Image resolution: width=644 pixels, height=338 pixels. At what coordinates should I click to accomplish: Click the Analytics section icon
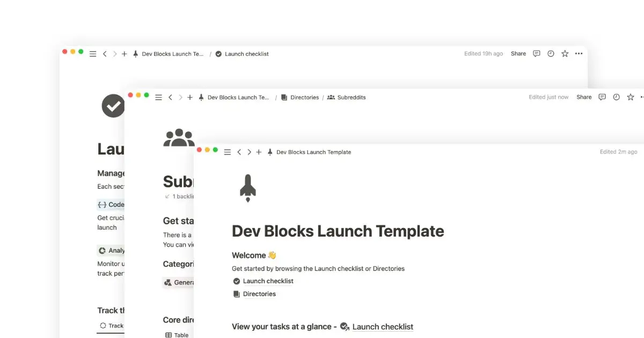(102, 250)
